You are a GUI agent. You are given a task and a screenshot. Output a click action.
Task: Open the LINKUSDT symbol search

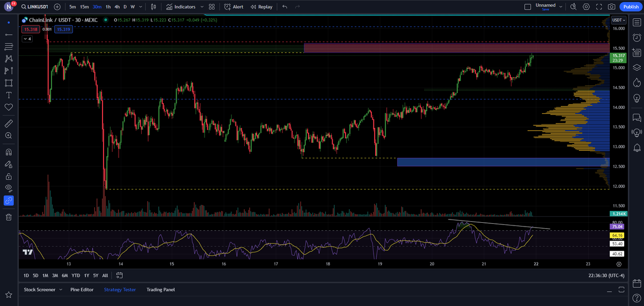pos(35,7)
